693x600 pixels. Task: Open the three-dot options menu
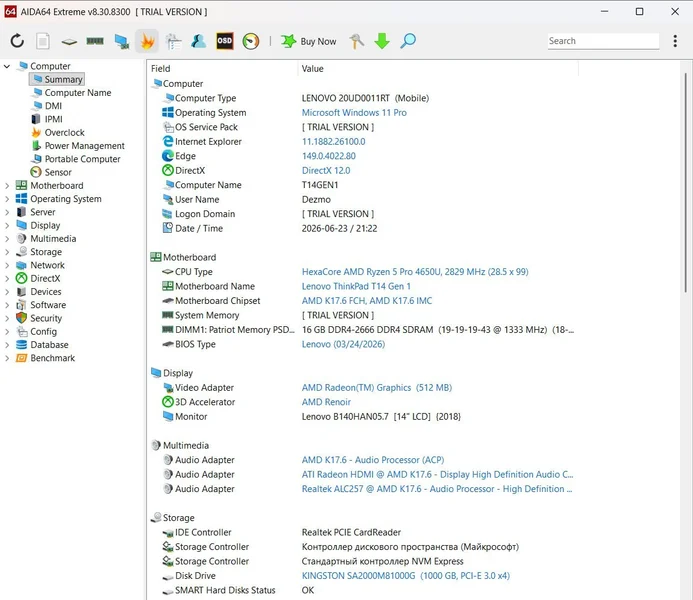click(675, 41)
